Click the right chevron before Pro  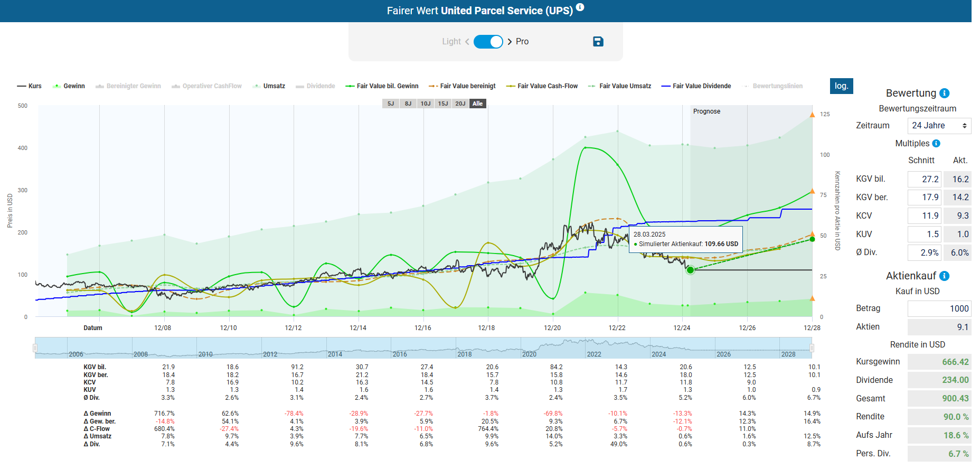(x=510, y=42)
